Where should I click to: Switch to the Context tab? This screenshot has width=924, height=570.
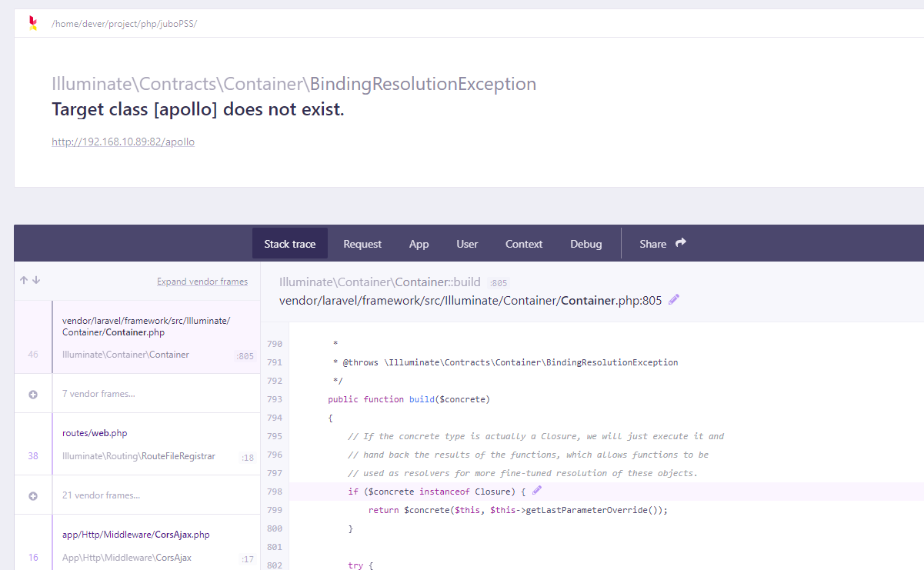523,244
